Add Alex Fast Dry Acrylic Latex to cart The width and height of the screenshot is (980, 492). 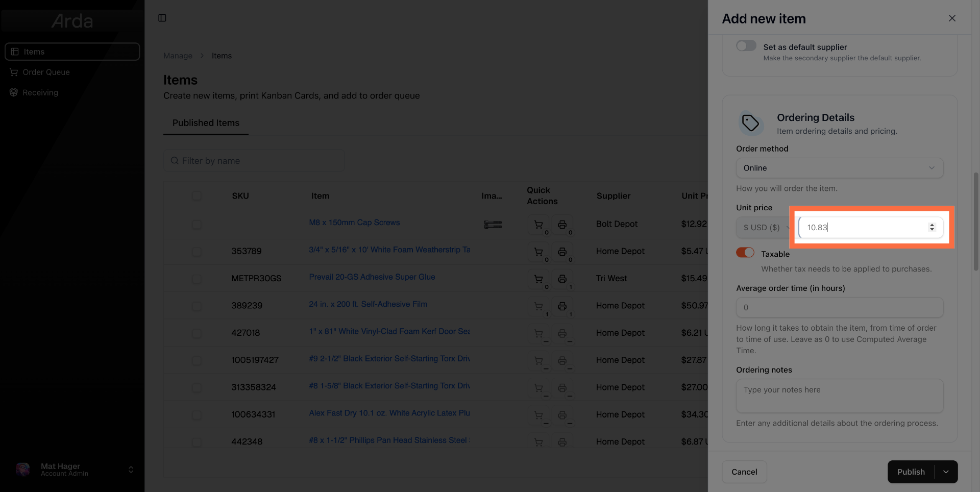coord(538,415)
